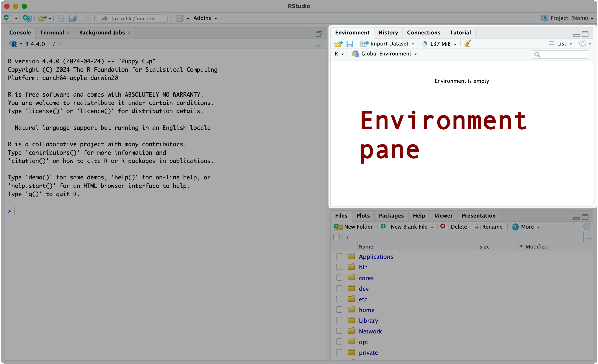The width and height of the screenshot is (598, 364).
Task: Open the Import Dataset dropdown
Action: (x=388, y=44)
